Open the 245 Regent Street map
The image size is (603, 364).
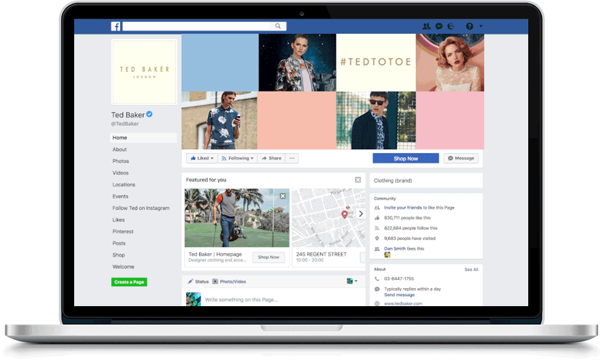(329, 218)
